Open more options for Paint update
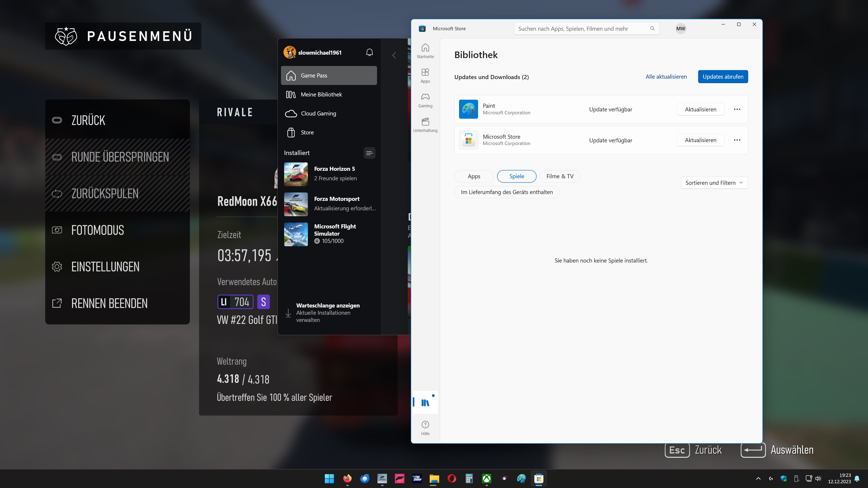Image resolution: width=868 pixels, height=488 pixels. click(x=737, y=109)
